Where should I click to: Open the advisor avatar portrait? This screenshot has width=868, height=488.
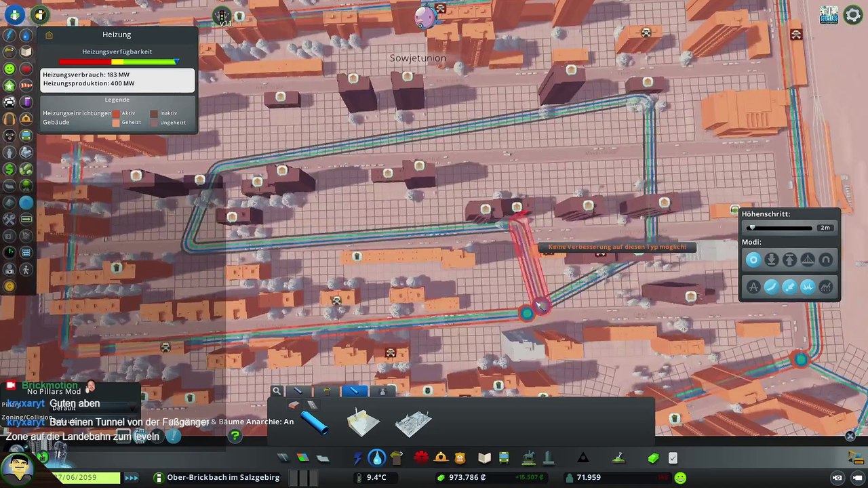coord(17,469)
